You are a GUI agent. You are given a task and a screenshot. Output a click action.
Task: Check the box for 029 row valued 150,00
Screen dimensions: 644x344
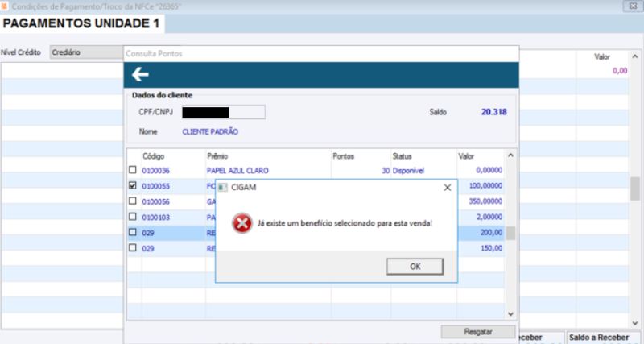click(x=133, y=248)
